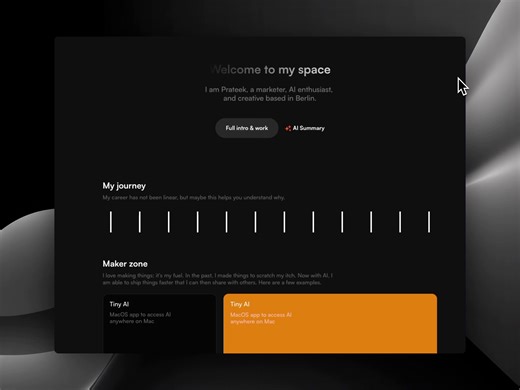Screen dimensions: 520x390
Task: Open the orange Tiny AI card
Action: [x=330, y=324]
